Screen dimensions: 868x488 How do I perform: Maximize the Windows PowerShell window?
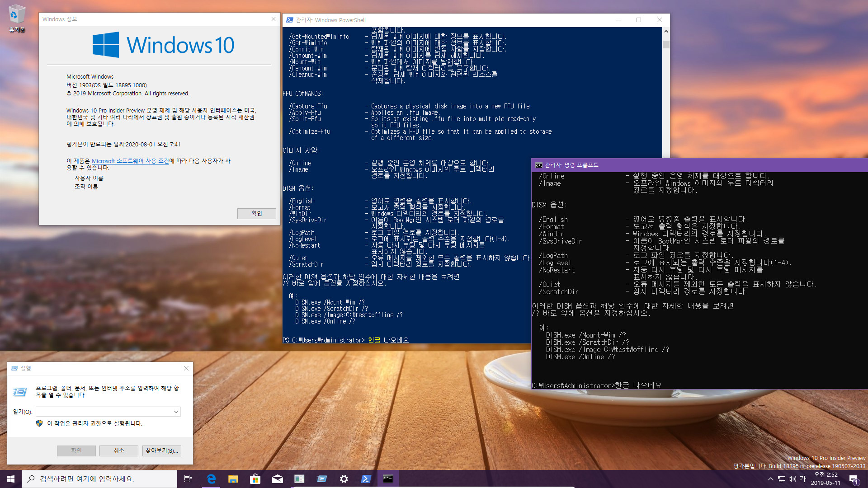(639, 20)
